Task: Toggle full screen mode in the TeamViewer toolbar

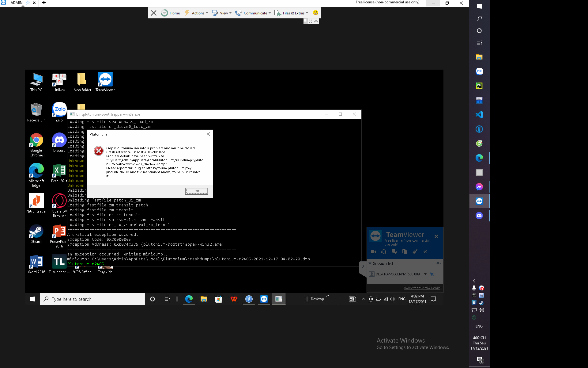Action: point(311,21)
